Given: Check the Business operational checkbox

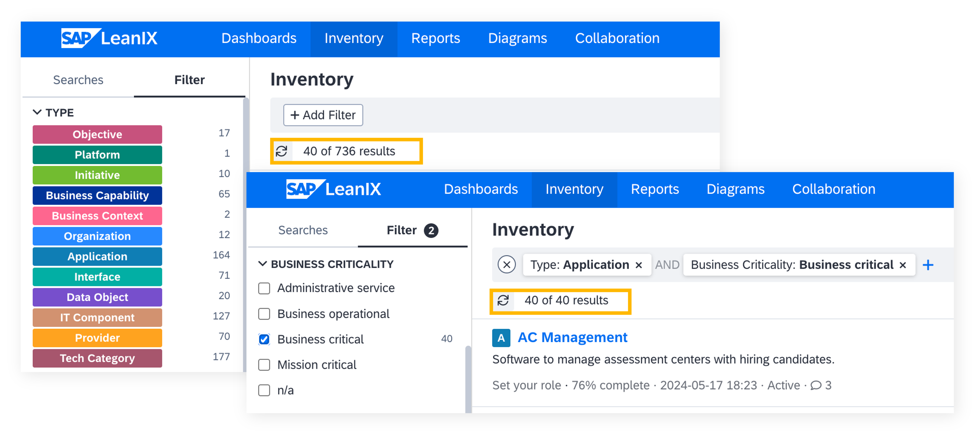Looking at the screenshot, I should (x=264, y=314).
